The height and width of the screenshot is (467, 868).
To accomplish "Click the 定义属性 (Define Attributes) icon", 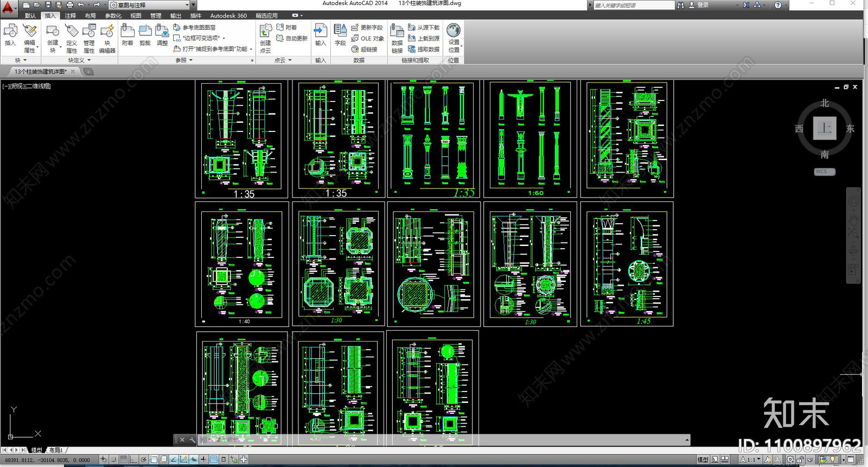I will [x=72, y=39].
